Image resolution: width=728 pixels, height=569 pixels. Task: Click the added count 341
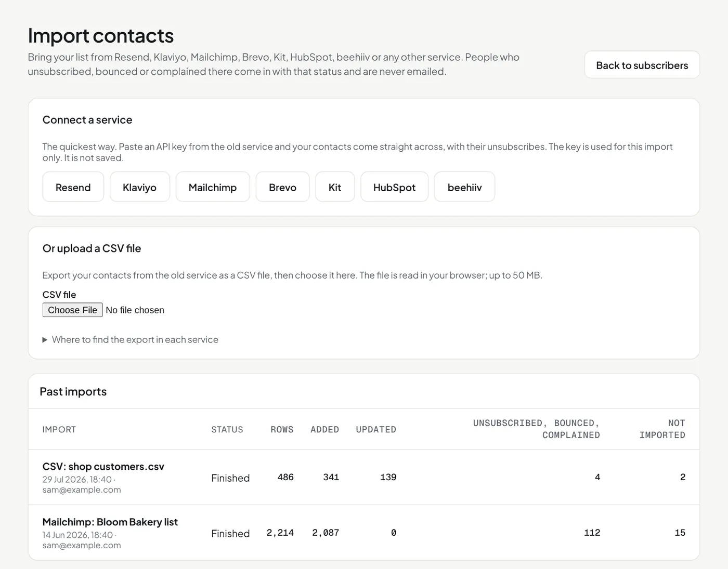(x=331, y=477)
